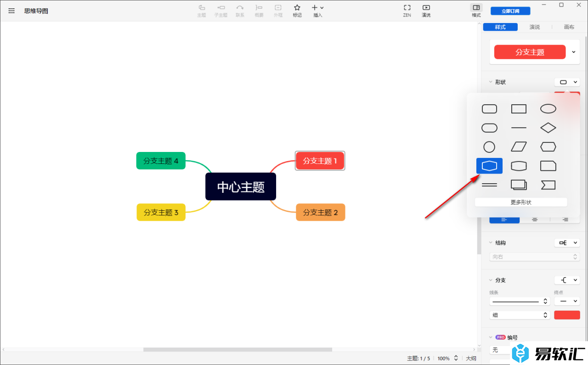Choose the flag banner shape

[548, 185]
